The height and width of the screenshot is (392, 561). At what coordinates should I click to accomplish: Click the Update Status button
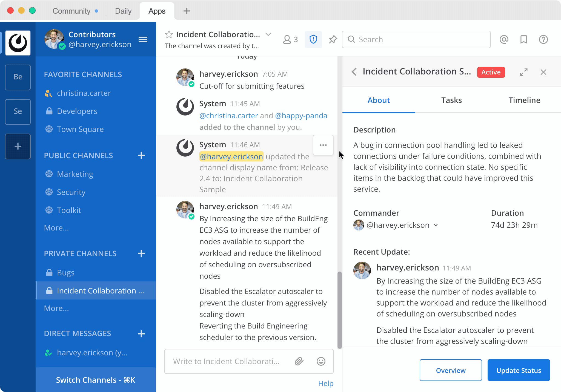tap(519, 370)
